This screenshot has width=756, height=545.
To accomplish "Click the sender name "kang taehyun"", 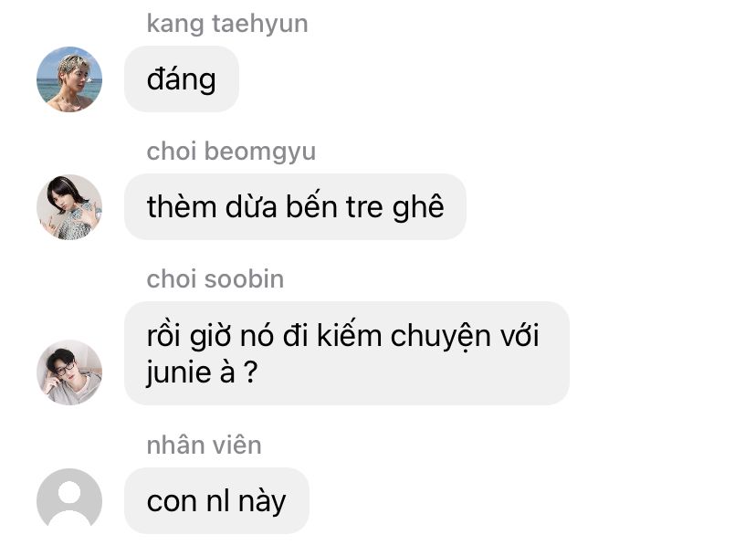I will point(227,24).
